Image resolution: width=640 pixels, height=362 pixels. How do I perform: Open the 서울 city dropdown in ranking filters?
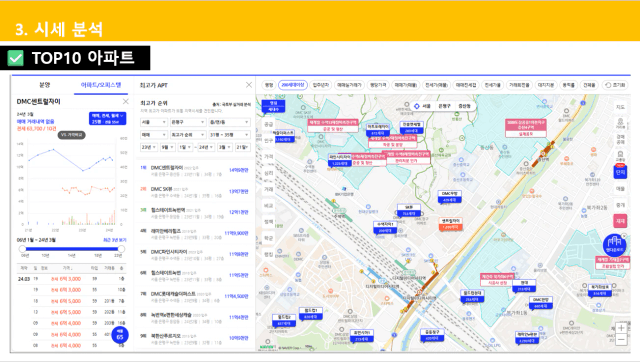[153, 122]
